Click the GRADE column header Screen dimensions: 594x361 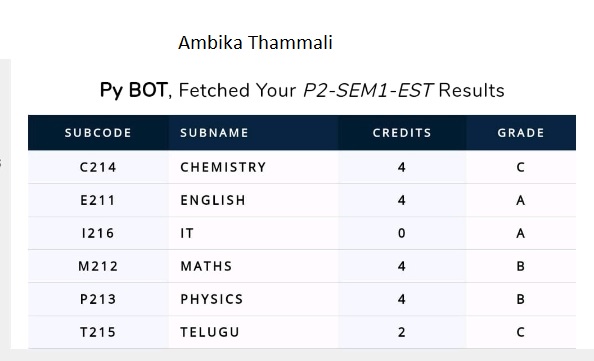tap(521, 133)
